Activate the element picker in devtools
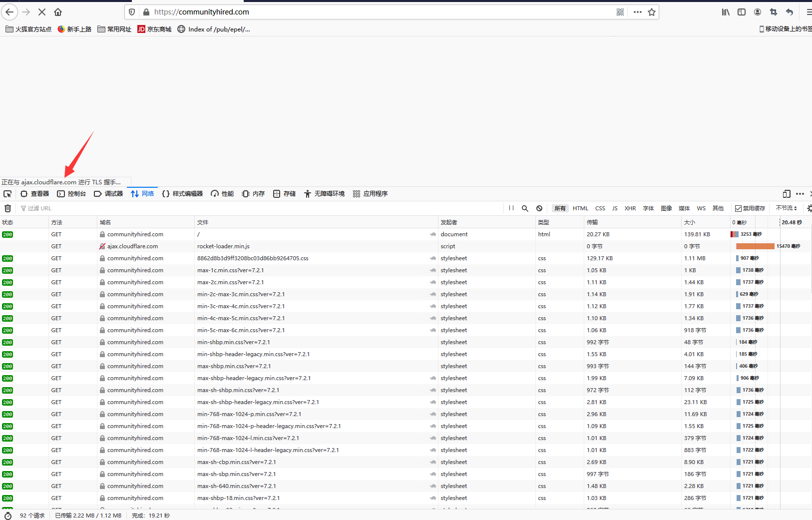The height and width of the screenshot is (520, 812). [x=7, y=194]
